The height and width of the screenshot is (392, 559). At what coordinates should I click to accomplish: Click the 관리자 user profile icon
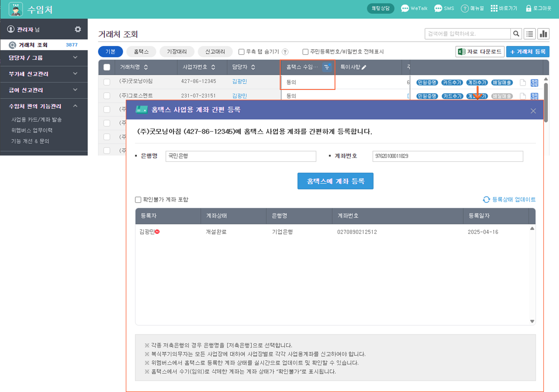point(11,29)
